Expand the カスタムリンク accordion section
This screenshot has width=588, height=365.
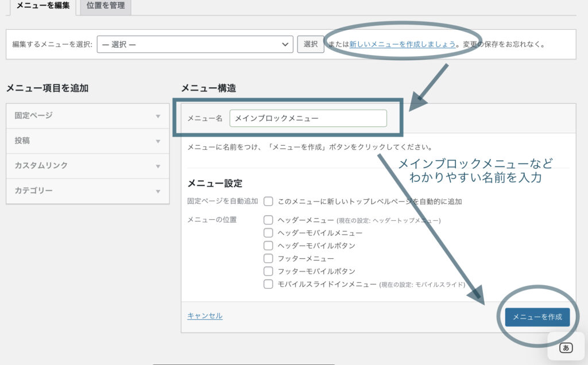tap(87, 165)
